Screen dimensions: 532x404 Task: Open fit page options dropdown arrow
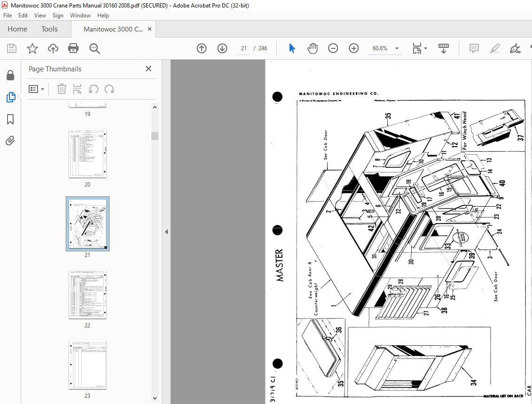(425, 48)
